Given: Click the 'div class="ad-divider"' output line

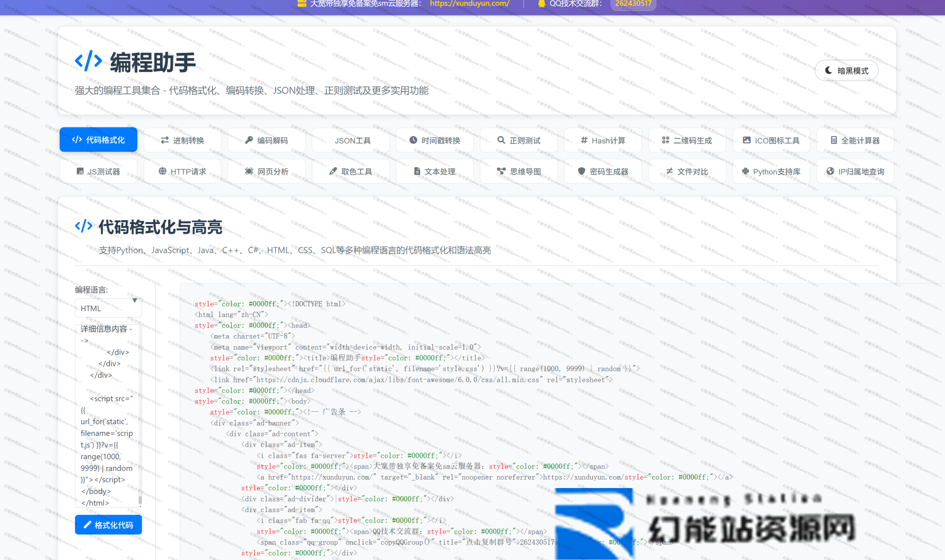Looking at the screenshot, I should [347, 499].
